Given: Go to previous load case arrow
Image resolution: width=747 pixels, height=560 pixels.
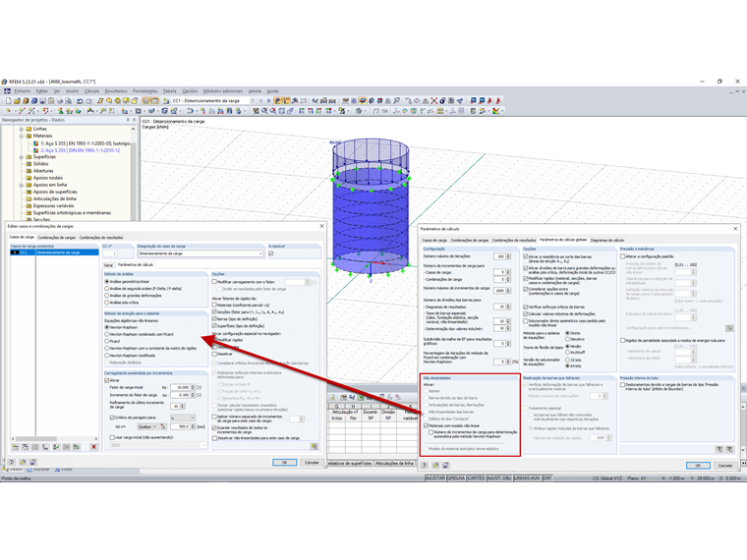Looking at the screenshot, I should pyautogui.click(x=260, y=101).
